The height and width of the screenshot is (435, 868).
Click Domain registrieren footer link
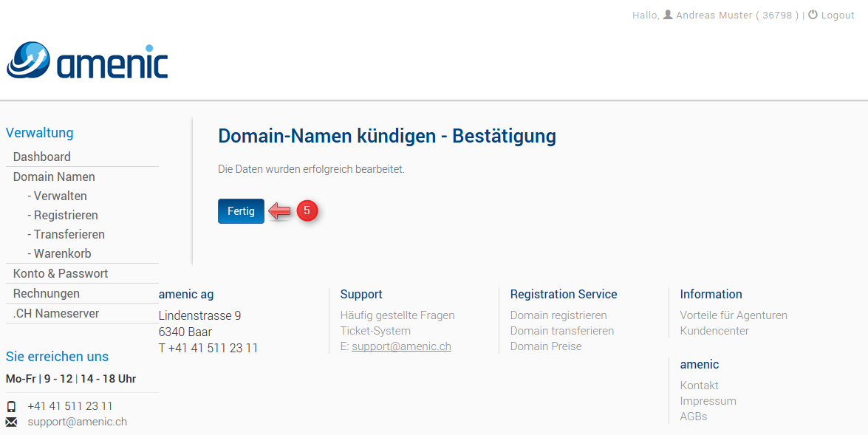(558, 315)
